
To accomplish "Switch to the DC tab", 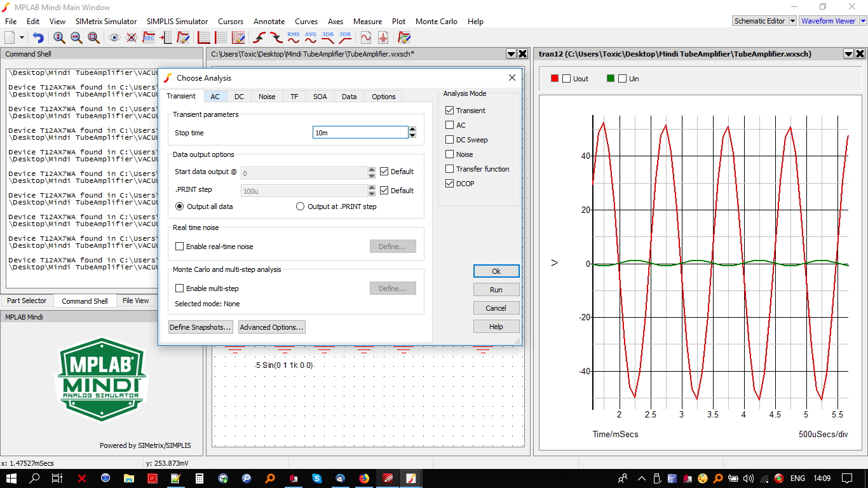I will click(x=239, y=97).
